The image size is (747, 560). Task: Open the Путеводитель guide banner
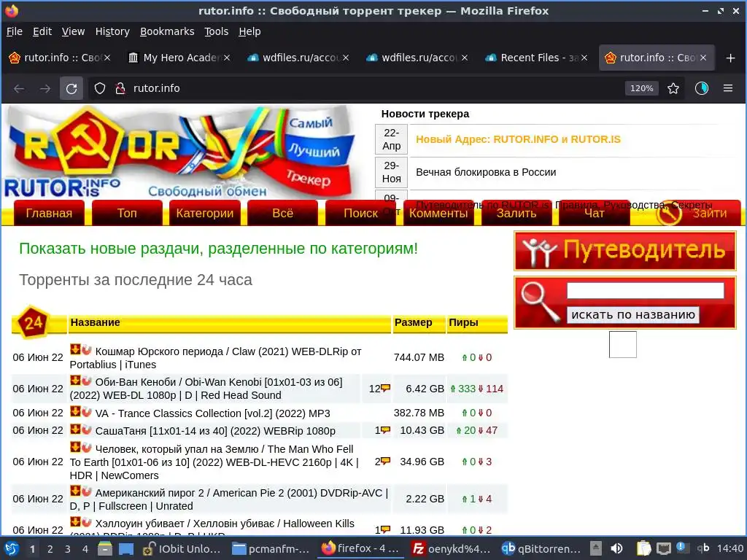(625, 251)
